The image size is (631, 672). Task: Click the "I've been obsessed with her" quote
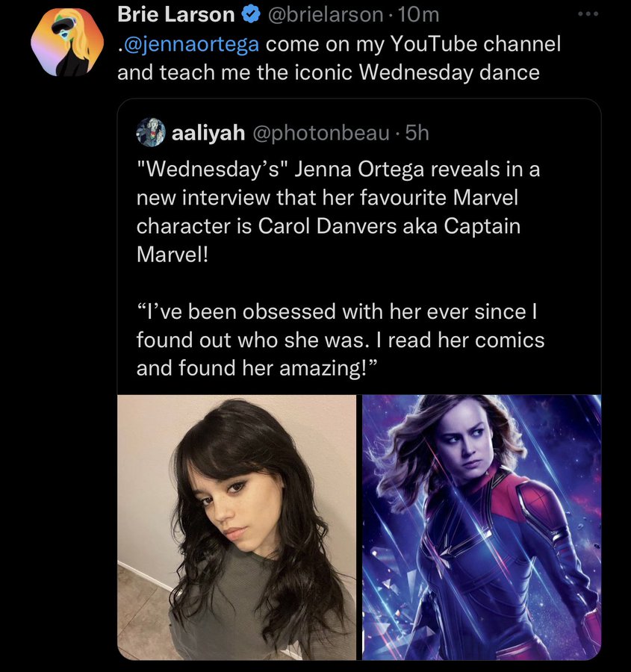pyautogui.click(x=332, y=311)
